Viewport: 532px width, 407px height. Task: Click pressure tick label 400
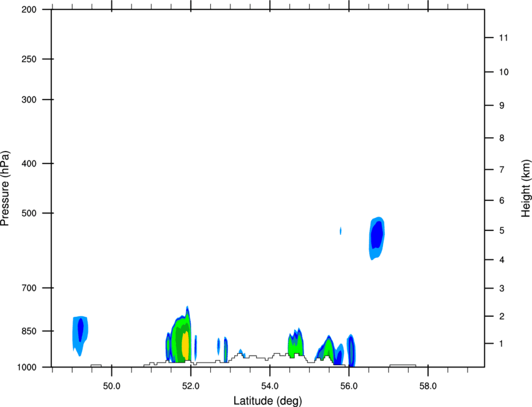tap(29, 163)
